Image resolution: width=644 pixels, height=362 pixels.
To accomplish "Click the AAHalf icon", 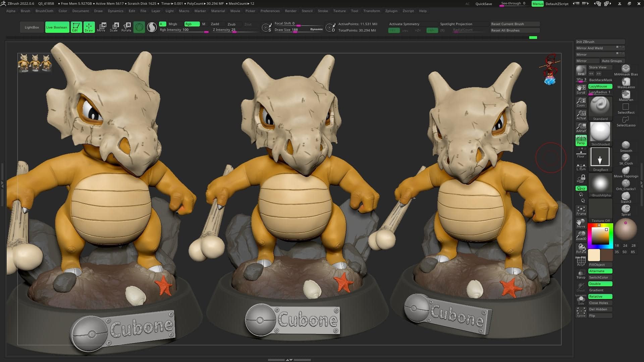I will tap(581, 128).
